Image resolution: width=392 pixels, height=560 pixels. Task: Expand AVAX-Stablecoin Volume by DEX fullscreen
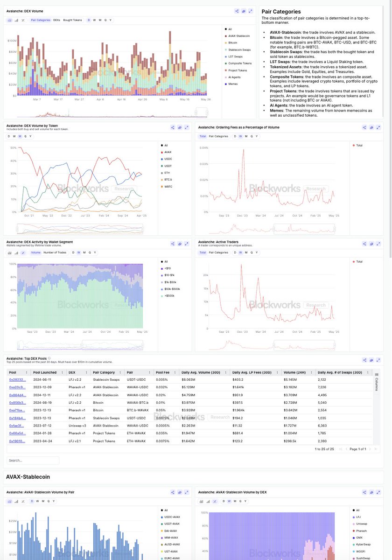(378, 492)
